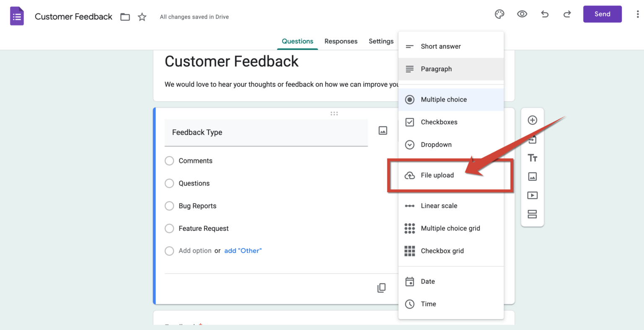
Task: Switch question type to Linear scale
Action: point(439,206)
